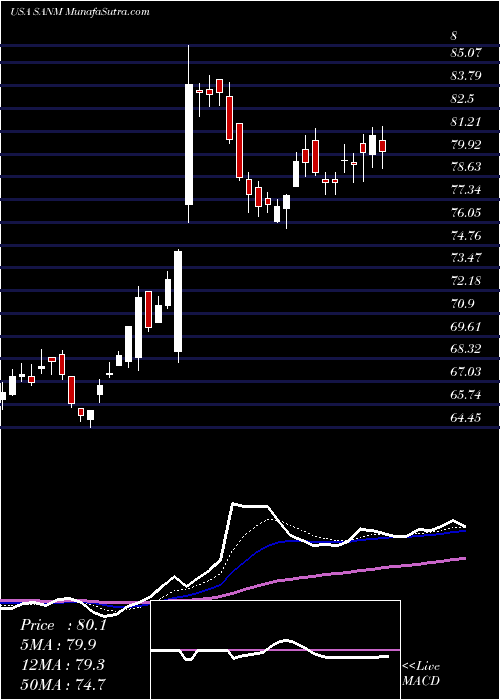
Task: Click the 83.79 price axis label
Action: 467,76
